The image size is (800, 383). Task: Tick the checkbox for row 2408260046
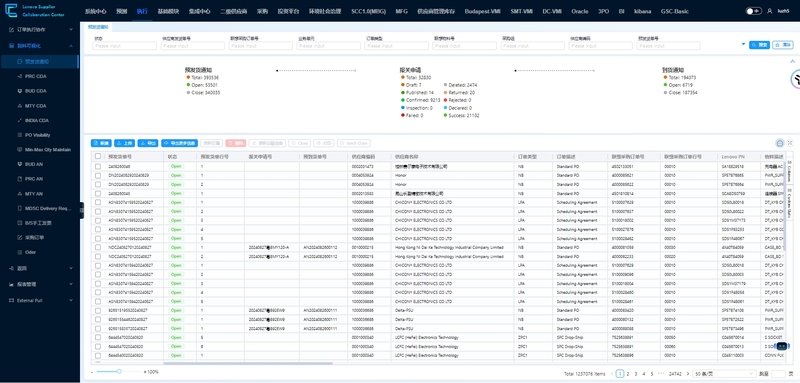coord(98,166)
